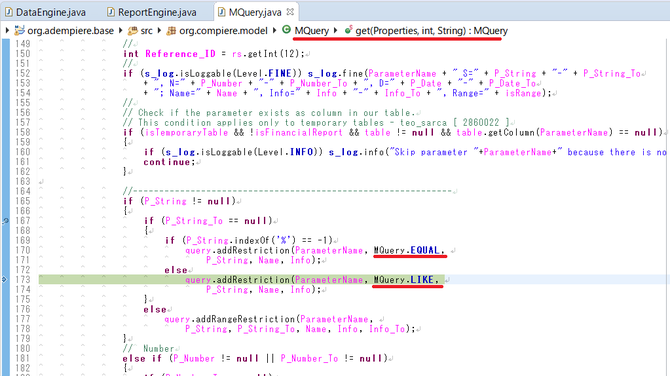Image resolution: width=670 pixels, height=376 pixels.
Task: Select the MQuery.java editor tab
Action: click(255, 12)
